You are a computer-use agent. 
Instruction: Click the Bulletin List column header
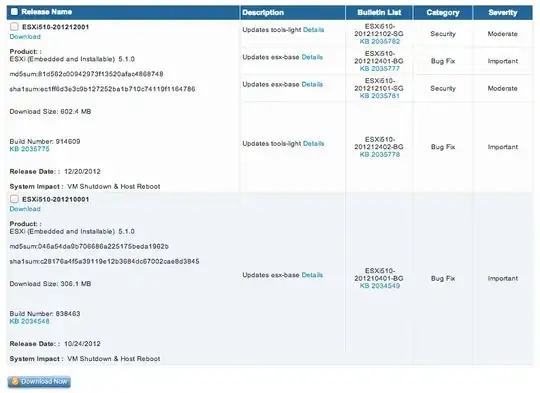(379, 12)
